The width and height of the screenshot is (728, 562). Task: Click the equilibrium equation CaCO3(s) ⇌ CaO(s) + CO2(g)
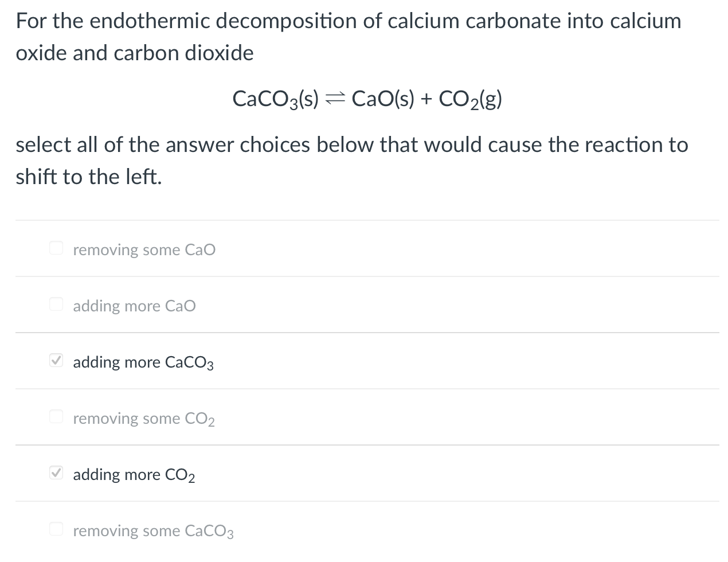tap(367, 98)
